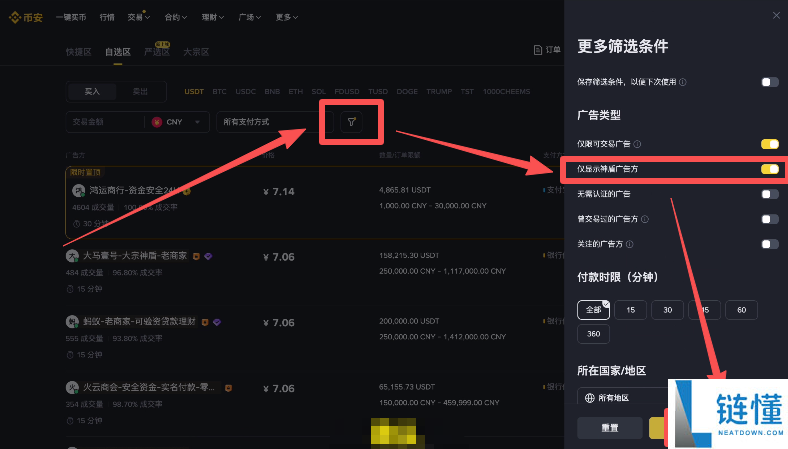The height and width of the screenshot is (449, 788).
Task: Click avatar of 大马壹号 merchant
Action: (x=72, y=256)
